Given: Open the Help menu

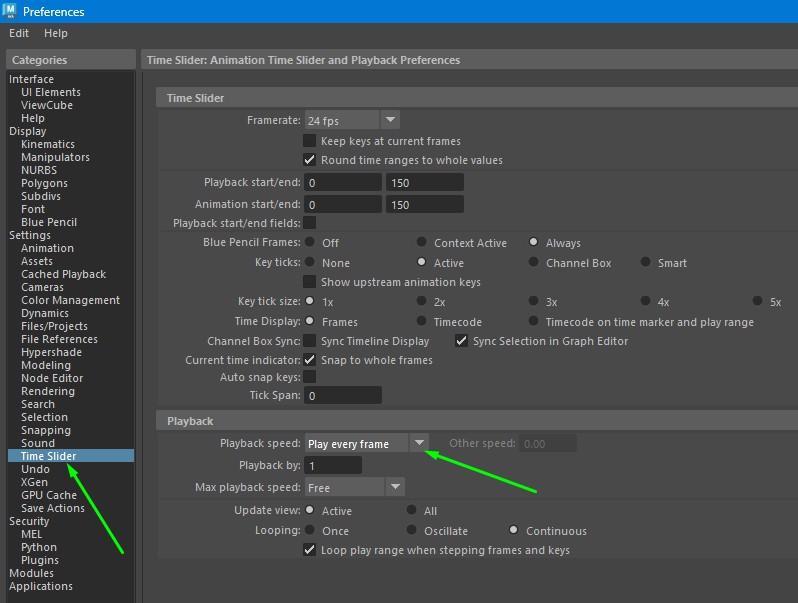Looking at the screenshot, I should pos(56,33).
